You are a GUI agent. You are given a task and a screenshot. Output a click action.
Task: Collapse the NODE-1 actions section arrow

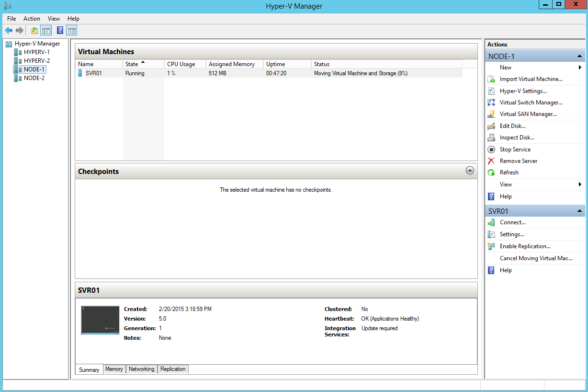click(x=580, y=57)
